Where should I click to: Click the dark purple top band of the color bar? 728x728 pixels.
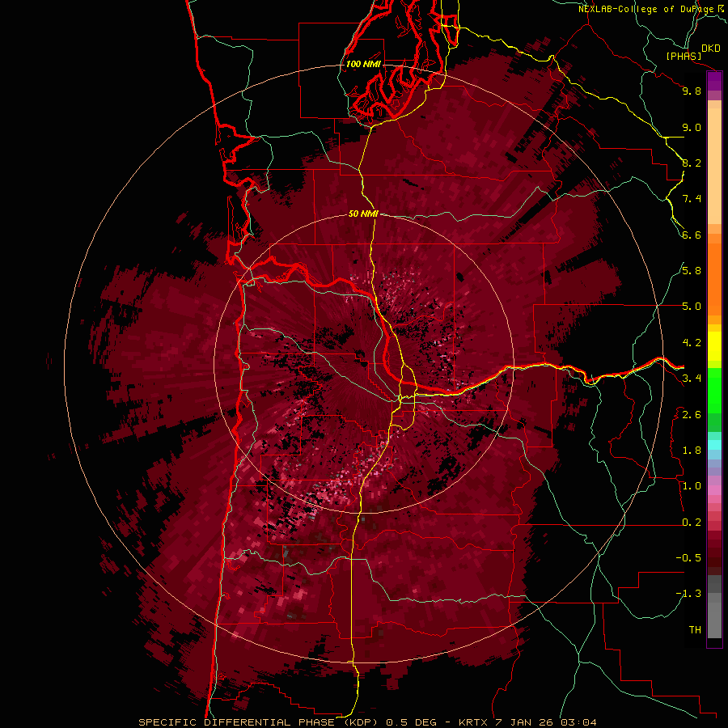tap(714, 81)
